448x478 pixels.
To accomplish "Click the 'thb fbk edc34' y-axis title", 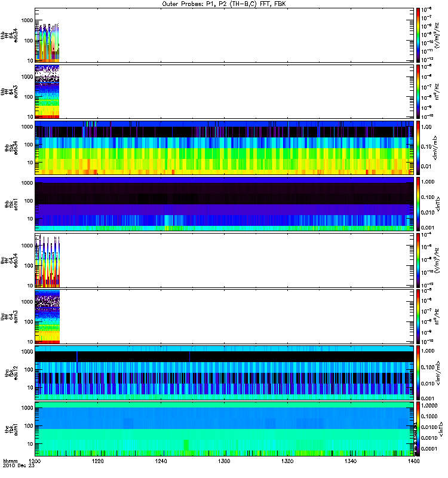I will [11, 148].
